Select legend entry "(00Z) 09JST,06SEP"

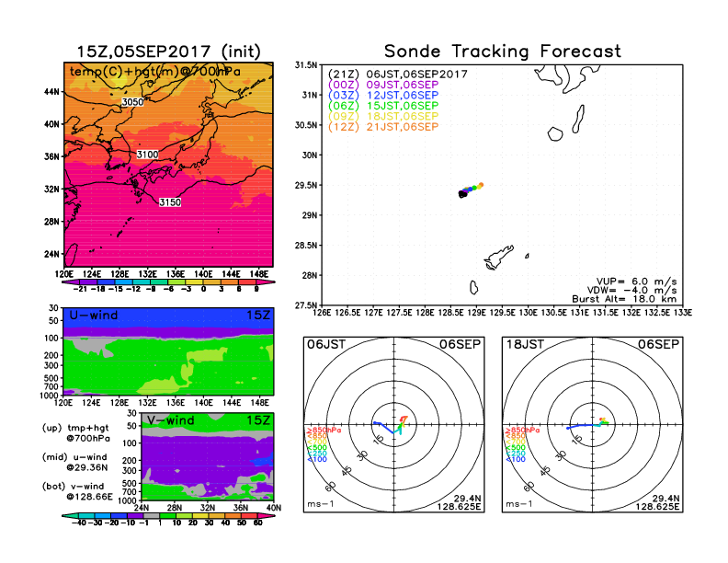coord(383,85)
